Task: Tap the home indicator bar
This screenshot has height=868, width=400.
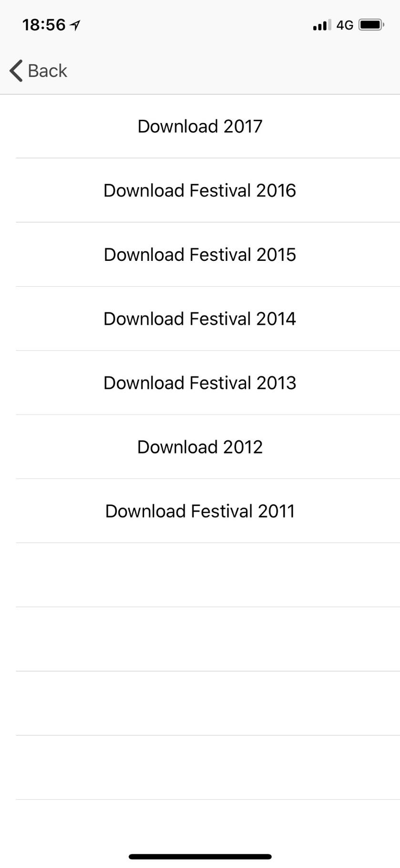Action: (x=200, y=857)
